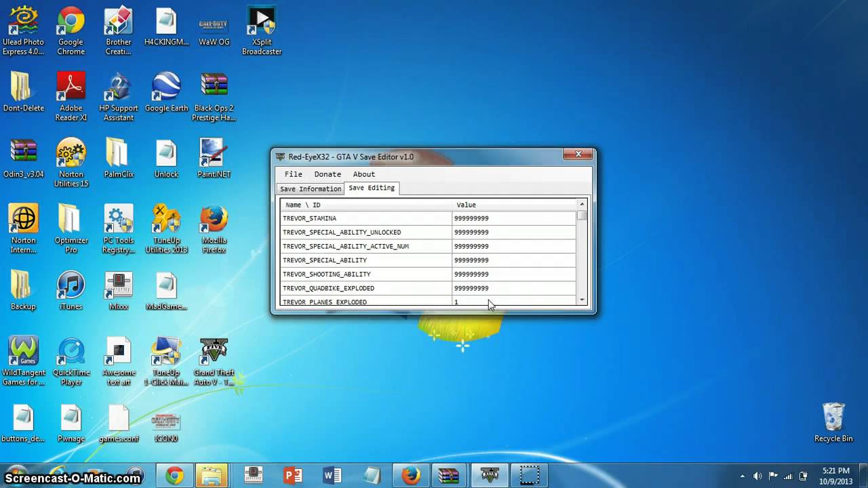Screen dimensions: 868x488
Task: Launch Mozilla Firefox desktop shortcut
Action: (x=214, y=228)
